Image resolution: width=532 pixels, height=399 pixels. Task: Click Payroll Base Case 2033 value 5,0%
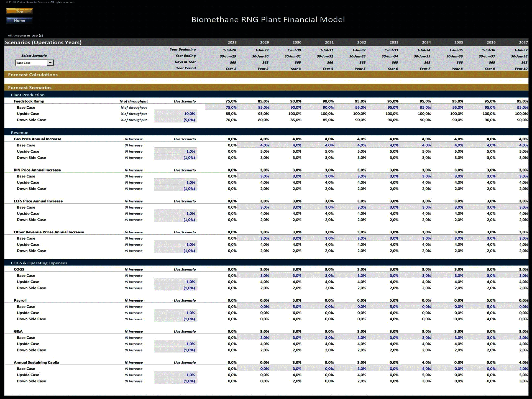click(x=383, y=307)
